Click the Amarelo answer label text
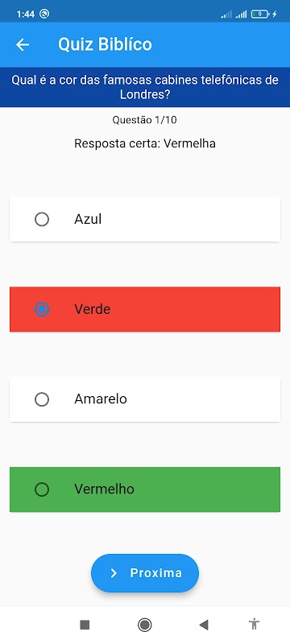Image resolution: width=290 pixels, height=644 pixels. [x=101, y=399]
